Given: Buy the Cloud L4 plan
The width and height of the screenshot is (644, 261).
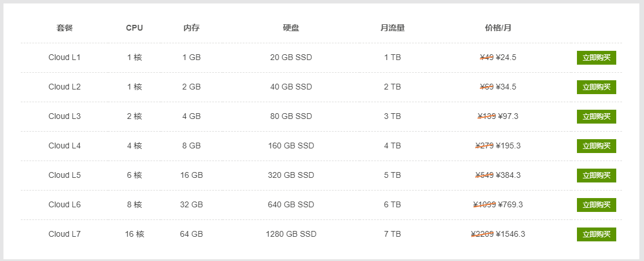Looking at the screenshot, I should pos(597,146).
